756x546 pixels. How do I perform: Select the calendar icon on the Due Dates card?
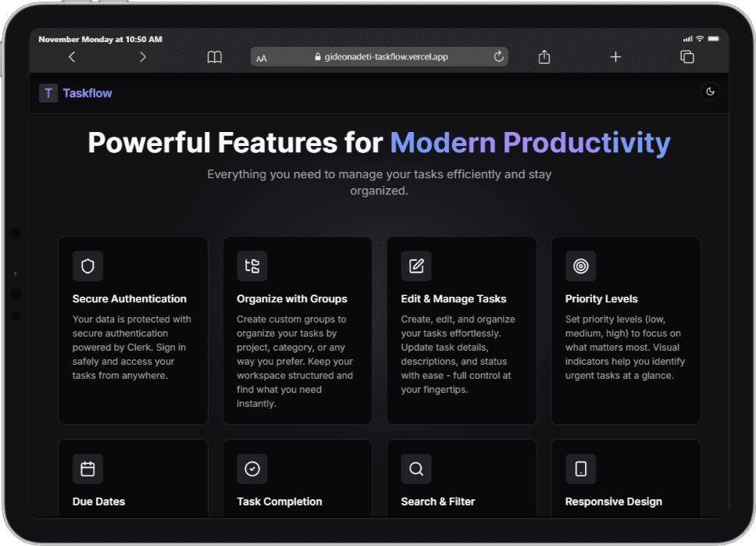coord(87,469)
